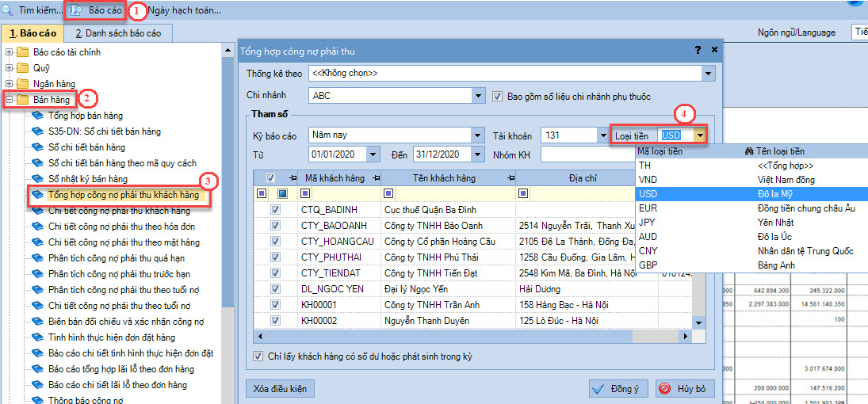The image size is (868, 404).
Task: Switch to the 1. Báo cáo tab
Action: [33, 33]
